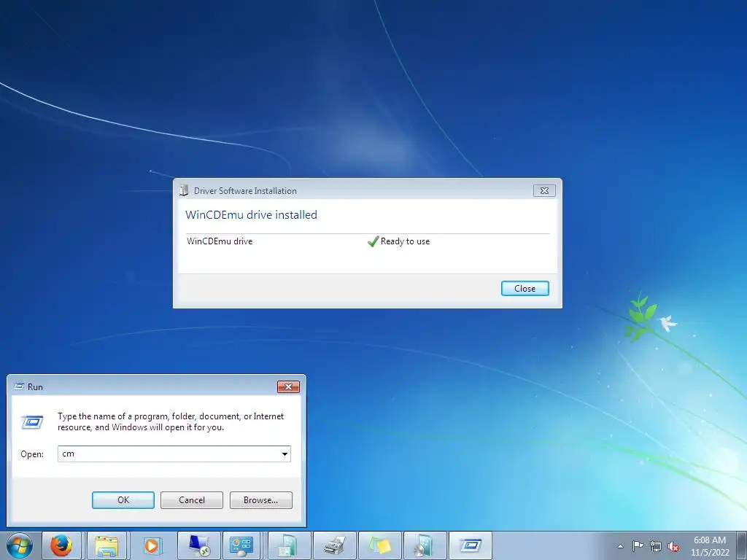Open the Control Panel taskbar icon
747x560 pixels.
[241, 545]
